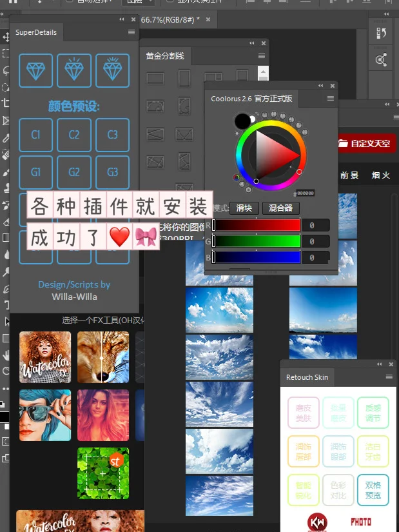Viewport: 399px width, 532px height.
Task: Choose the C3 color preset
Action: pos(112,135)
